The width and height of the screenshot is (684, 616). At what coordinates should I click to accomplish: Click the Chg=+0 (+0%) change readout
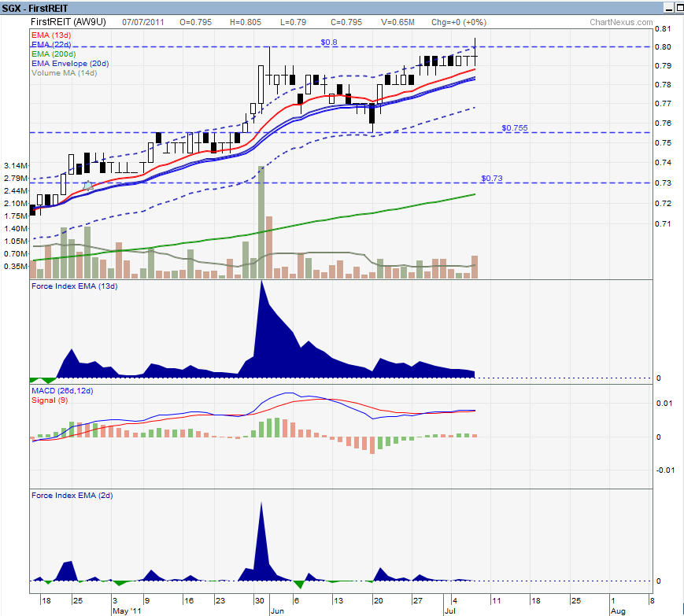tap(459, 22)
